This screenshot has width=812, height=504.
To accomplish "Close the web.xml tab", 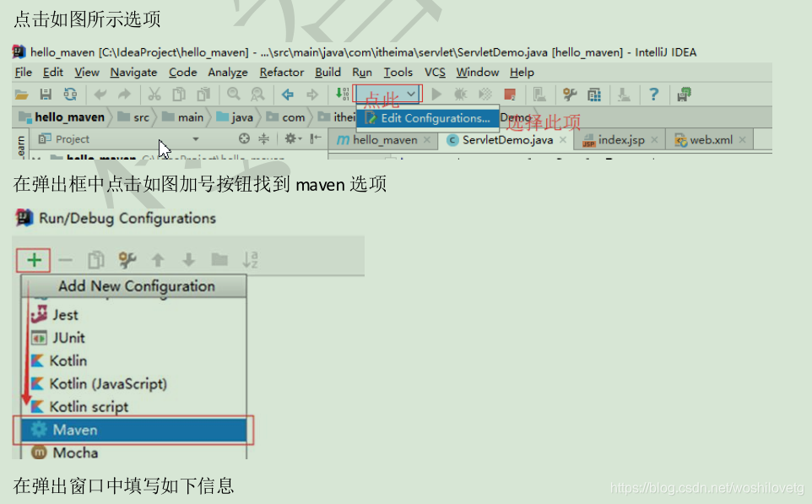I will tap(743, 140).
